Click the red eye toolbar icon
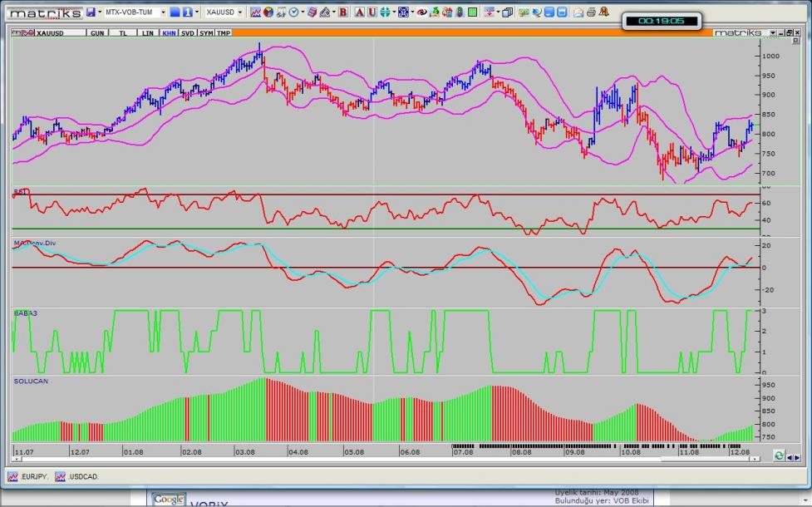 pyautogui.click(x=421, y=12)
